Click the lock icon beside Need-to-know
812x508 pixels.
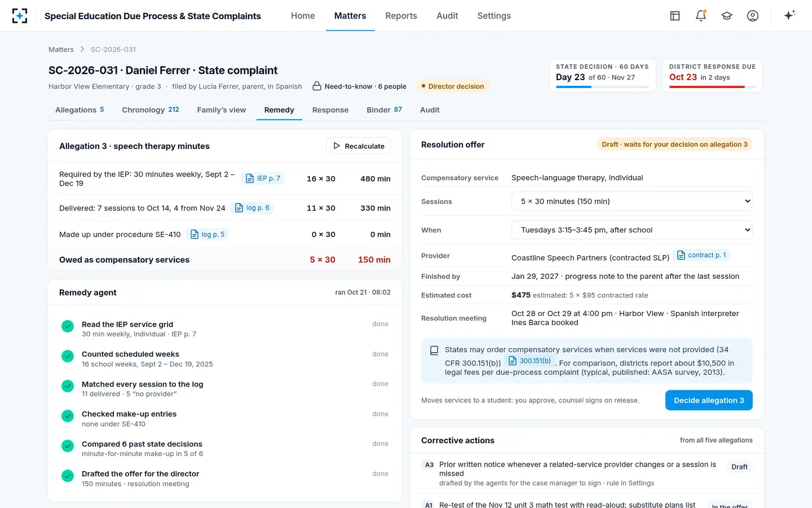click(x=317, y=86)
